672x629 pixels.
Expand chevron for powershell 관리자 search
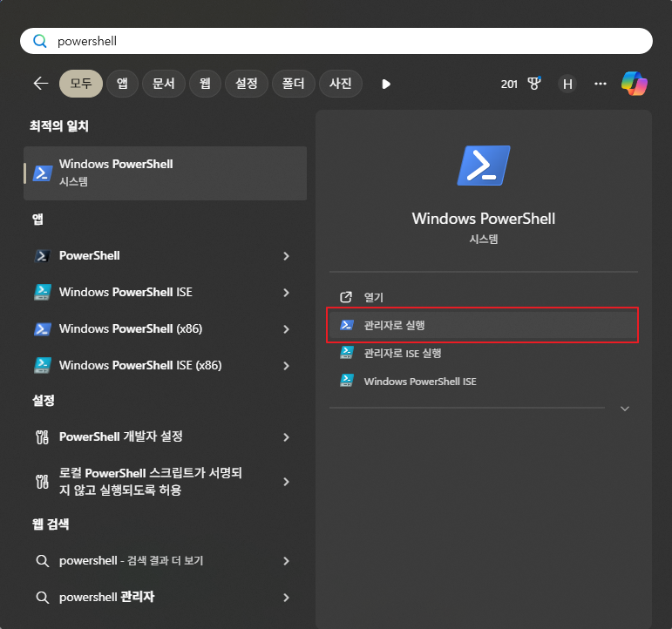point(286,598)
